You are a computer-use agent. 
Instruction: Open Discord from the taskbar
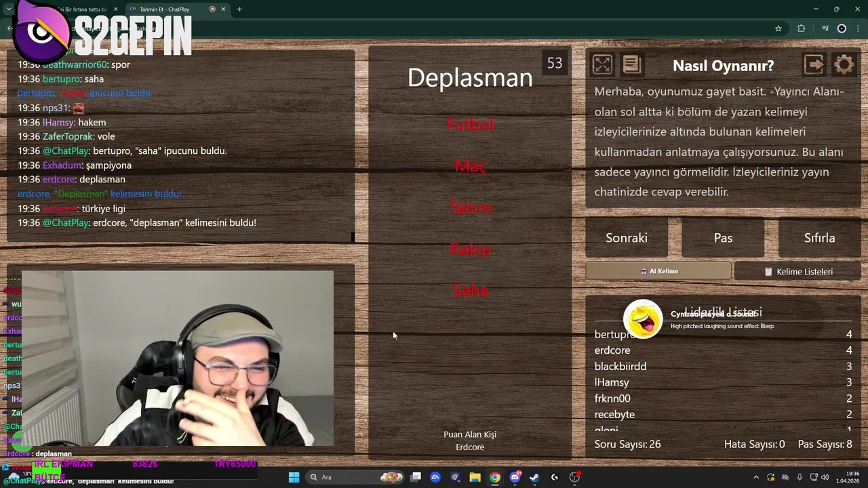click(515, 477)
